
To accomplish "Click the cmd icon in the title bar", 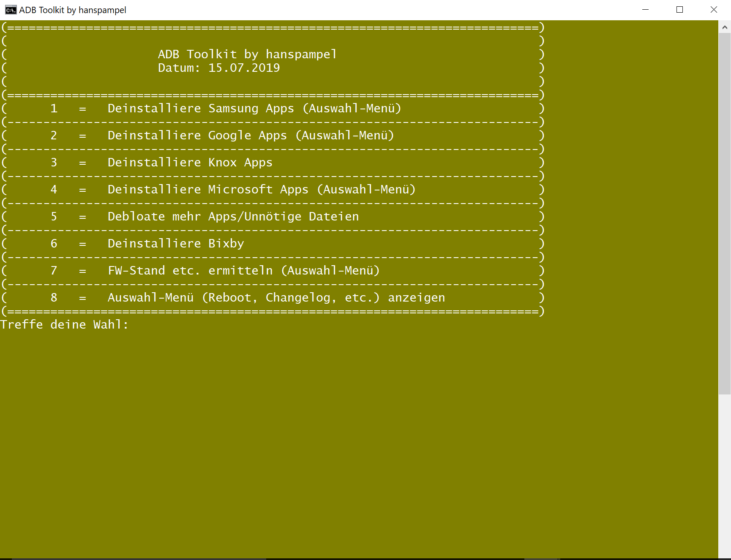I will point(11,10).
